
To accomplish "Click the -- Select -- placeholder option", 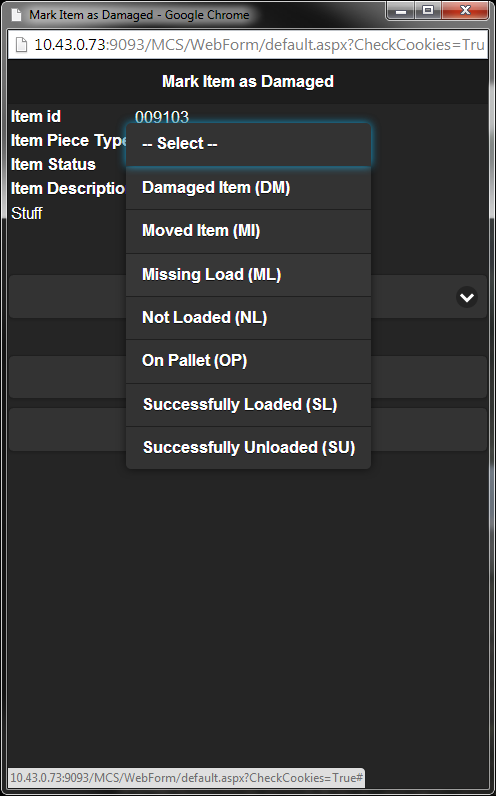I will (x=248, y=144).
